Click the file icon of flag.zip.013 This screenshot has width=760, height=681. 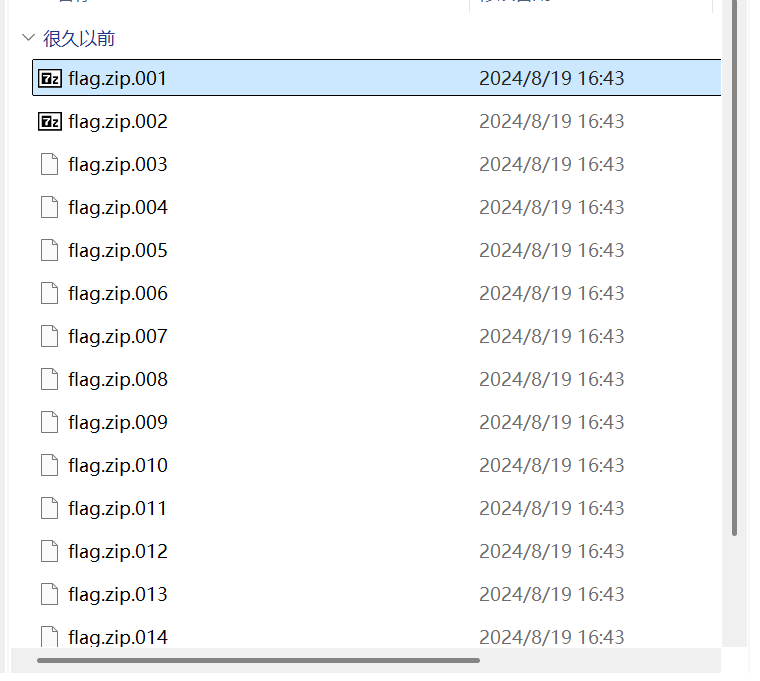(49, 594)
